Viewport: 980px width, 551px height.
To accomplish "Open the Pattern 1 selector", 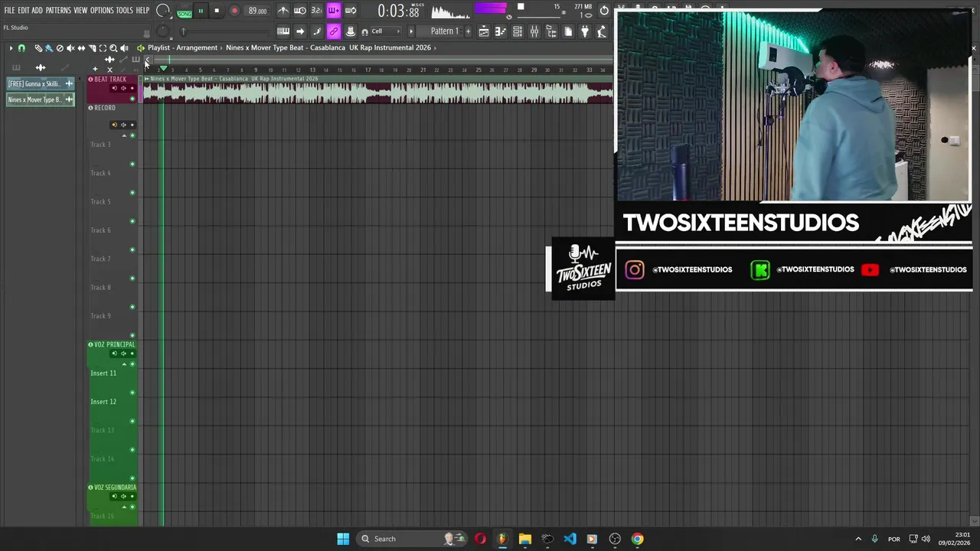I will [444, 31].
